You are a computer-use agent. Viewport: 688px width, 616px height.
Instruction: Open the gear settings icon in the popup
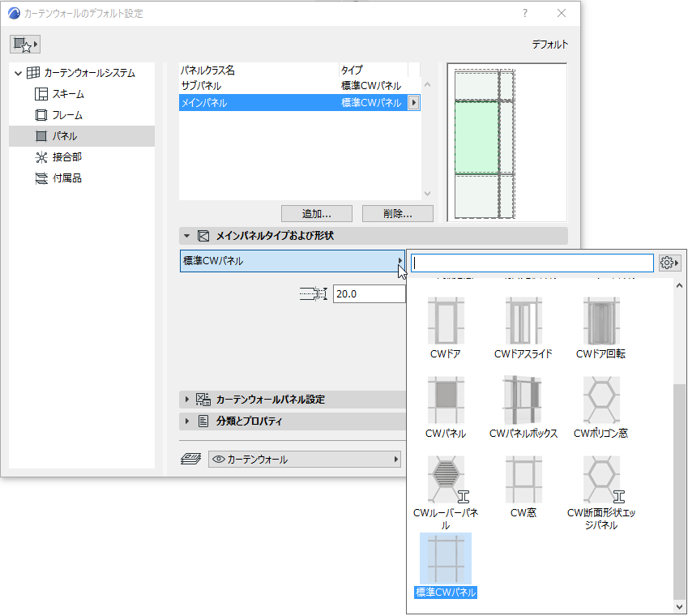point(669,263)
